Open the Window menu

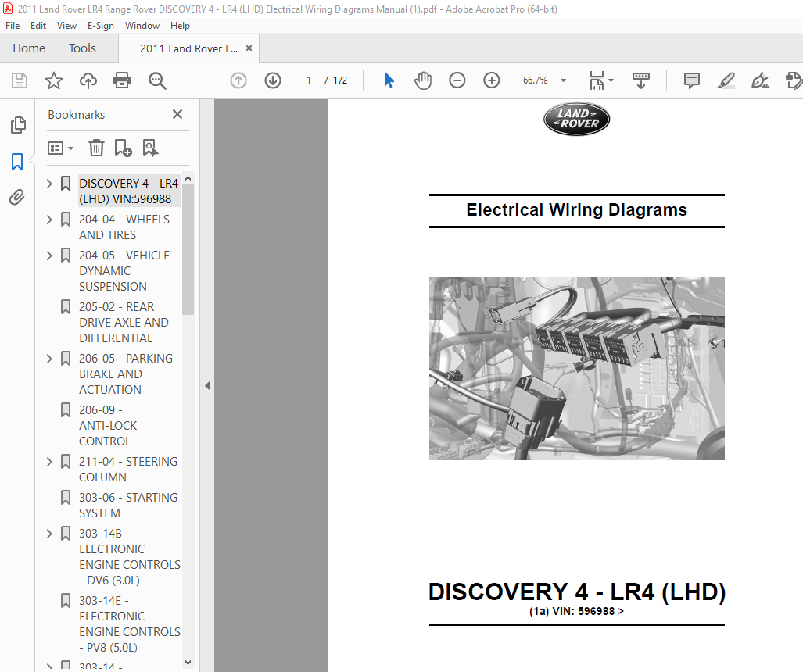click(x=142, y=26)
